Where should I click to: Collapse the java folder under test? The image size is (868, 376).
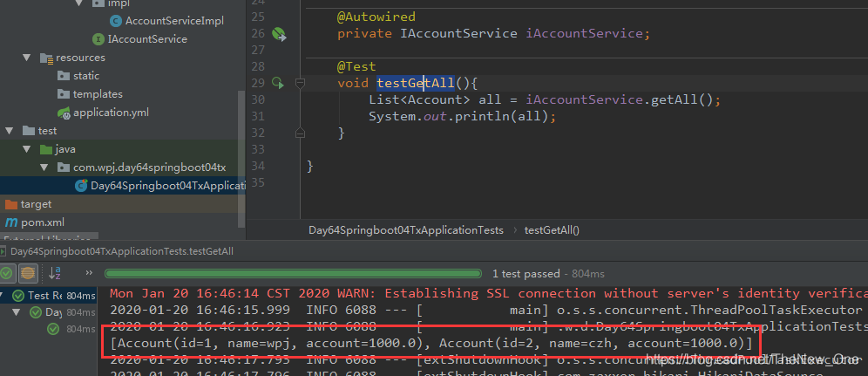(x=26, y=149)
